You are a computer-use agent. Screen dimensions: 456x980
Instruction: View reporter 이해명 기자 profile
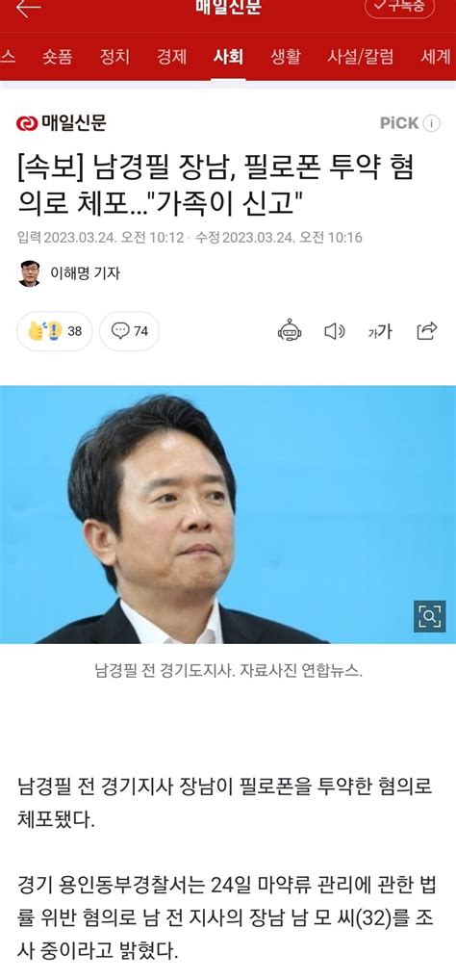(68, 273)
